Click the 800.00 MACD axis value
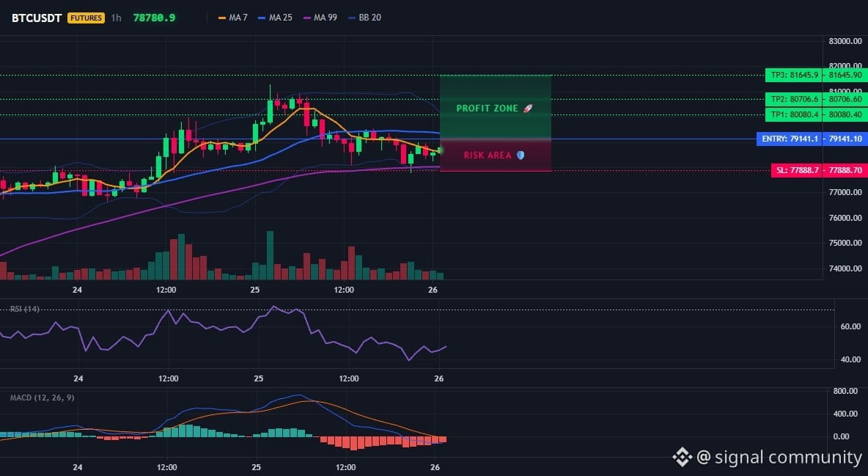Viewport: 868px width, 476px height. tap(845, 391)
